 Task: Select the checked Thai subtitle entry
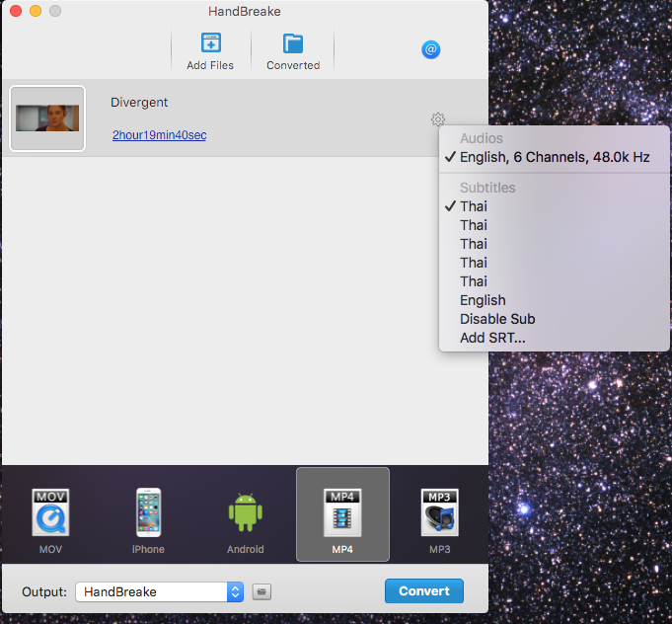point(555,206)
